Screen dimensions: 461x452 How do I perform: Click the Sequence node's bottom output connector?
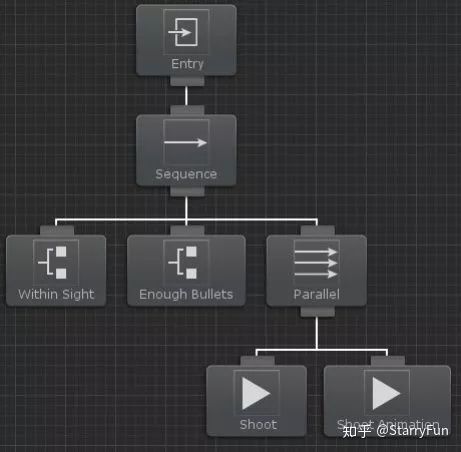[x=187, y=191]
